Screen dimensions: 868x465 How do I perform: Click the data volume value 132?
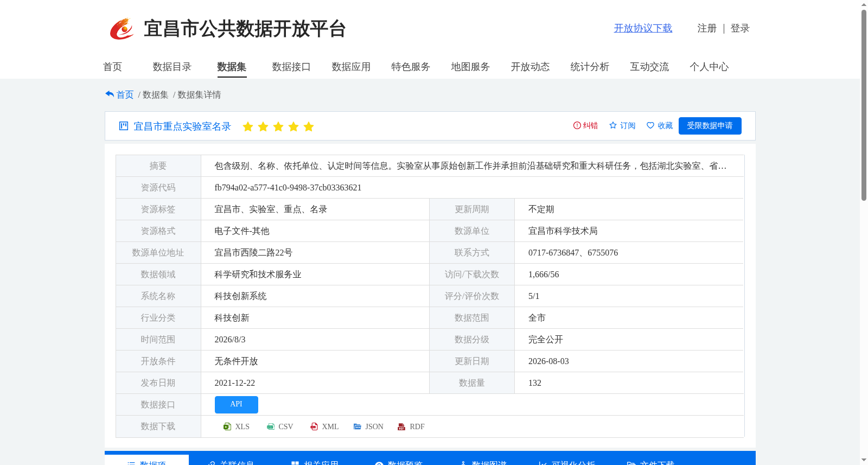pyautogui.click(x=535, y=383)
